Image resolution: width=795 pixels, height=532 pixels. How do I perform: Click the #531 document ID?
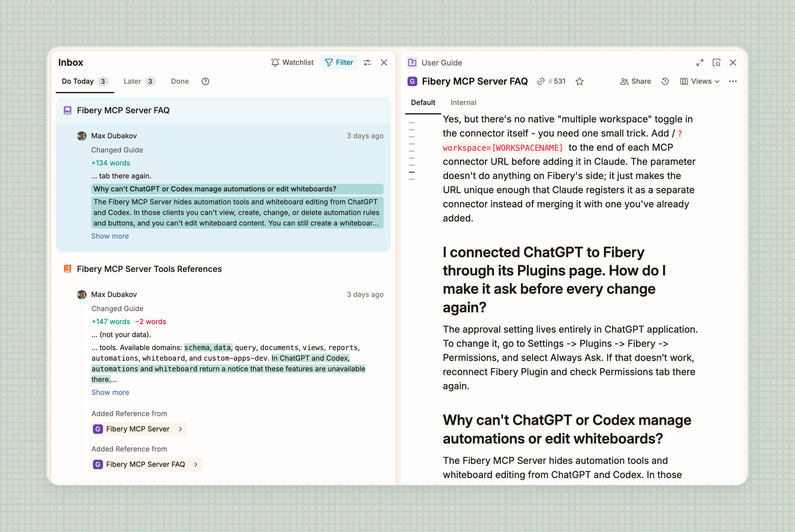coord(556,81)
